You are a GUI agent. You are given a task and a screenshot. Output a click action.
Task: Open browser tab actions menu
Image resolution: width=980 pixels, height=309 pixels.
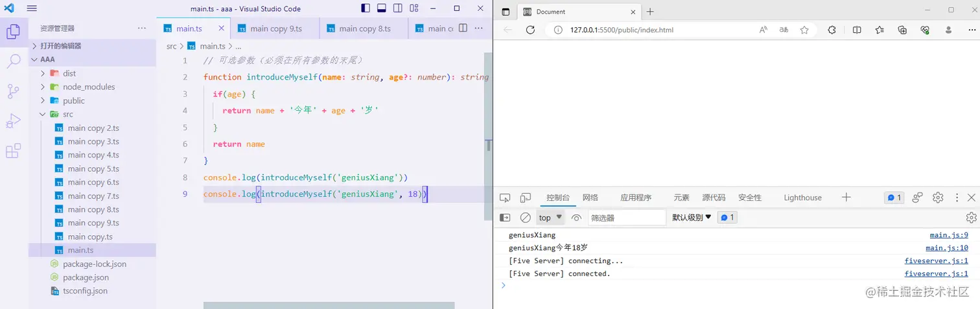pyautogui.click(x=506, y=12)
